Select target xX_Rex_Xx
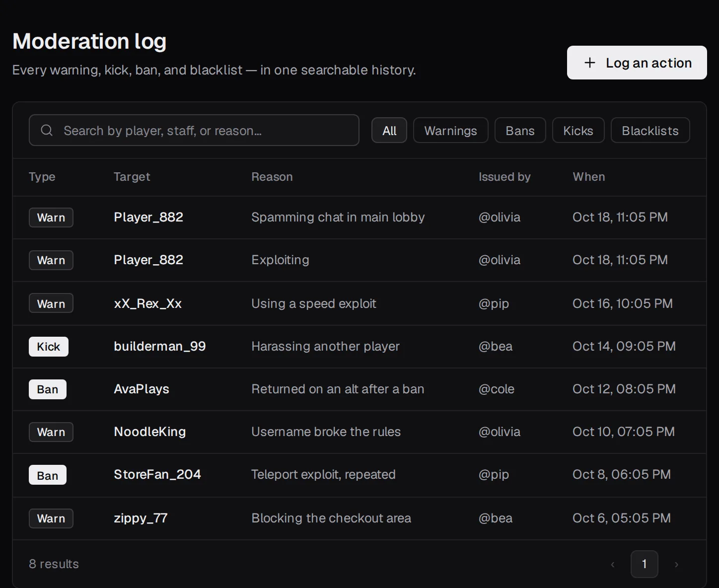 [147, 303]
